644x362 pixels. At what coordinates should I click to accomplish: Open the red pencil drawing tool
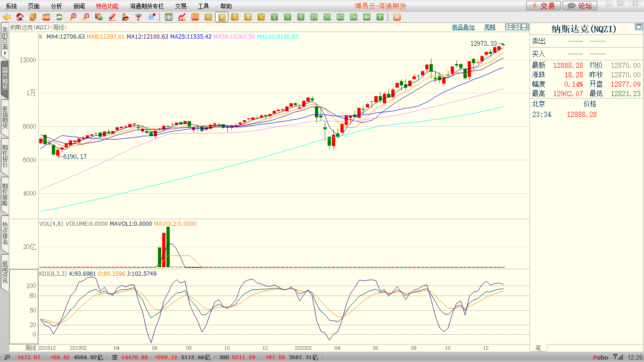[x=112, y=17]
